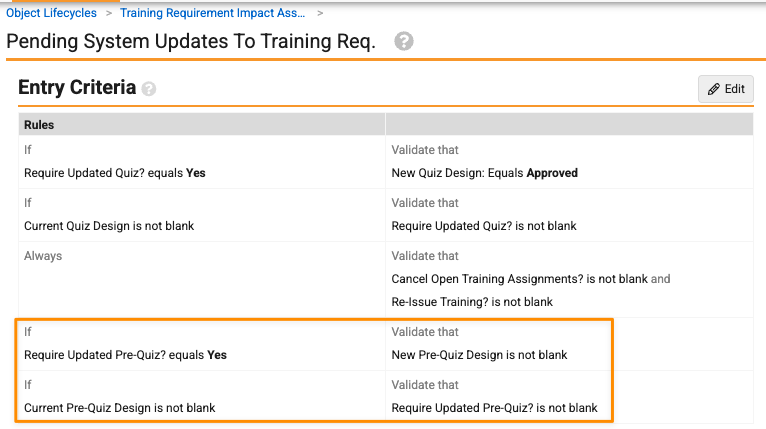Select rule Require Updated Quiz? equals Yes
Screen dimensions: 766x429
115,173
